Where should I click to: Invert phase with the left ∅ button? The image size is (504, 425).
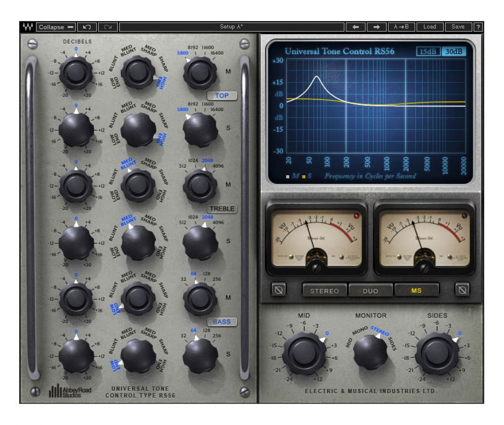point(278,290)
